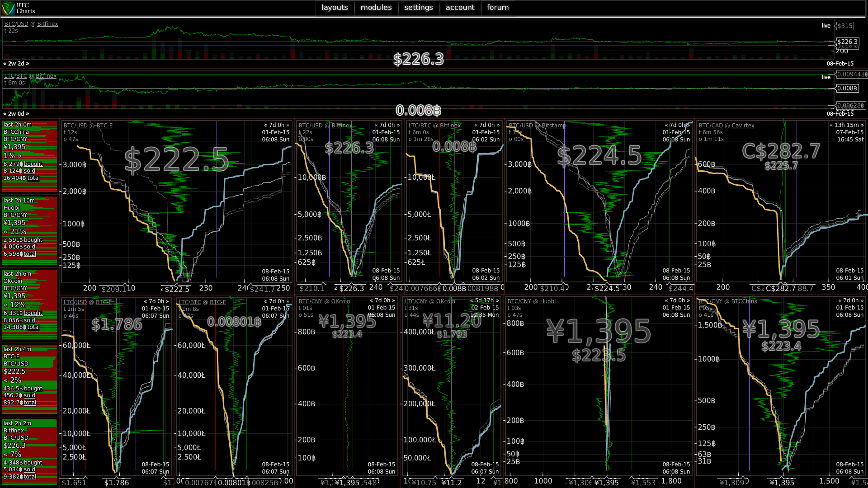This screenshot has width=868, height=488.
Task: Open the account menu
Action: click(x=460, y=7)
